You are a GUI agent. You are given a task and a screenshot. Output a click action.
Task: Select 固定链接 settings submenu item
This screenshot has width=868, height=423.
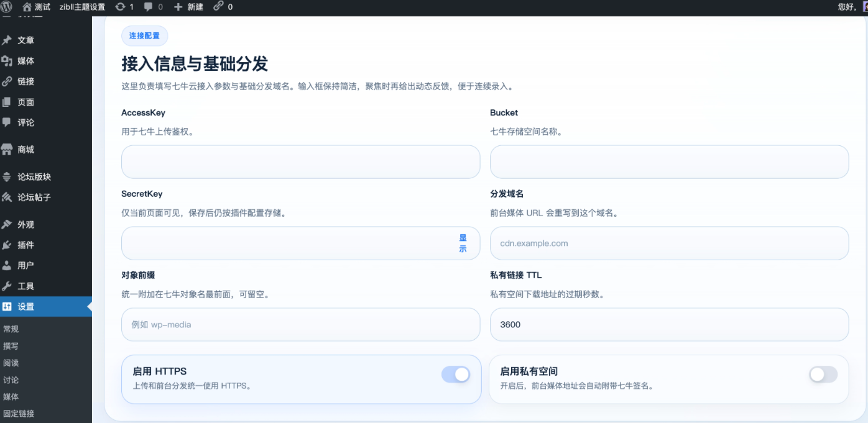tap(19, 414)
